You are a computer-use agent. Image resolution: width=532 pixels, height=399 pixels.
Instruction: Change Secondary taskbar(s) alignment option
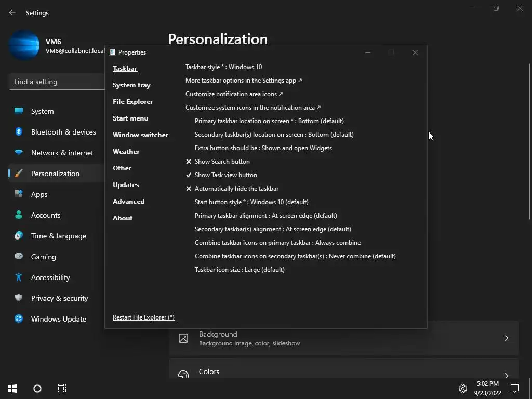tap(273, 229)
